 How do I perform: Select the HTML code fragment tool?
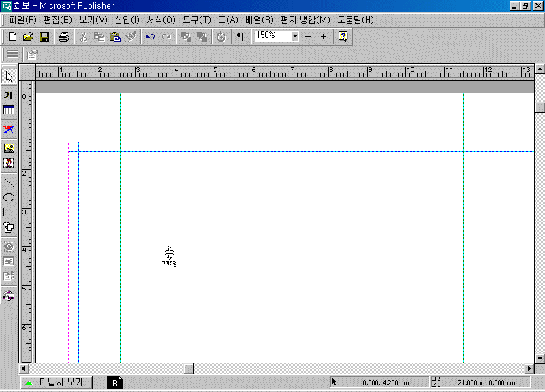click(x=9, y=276)
